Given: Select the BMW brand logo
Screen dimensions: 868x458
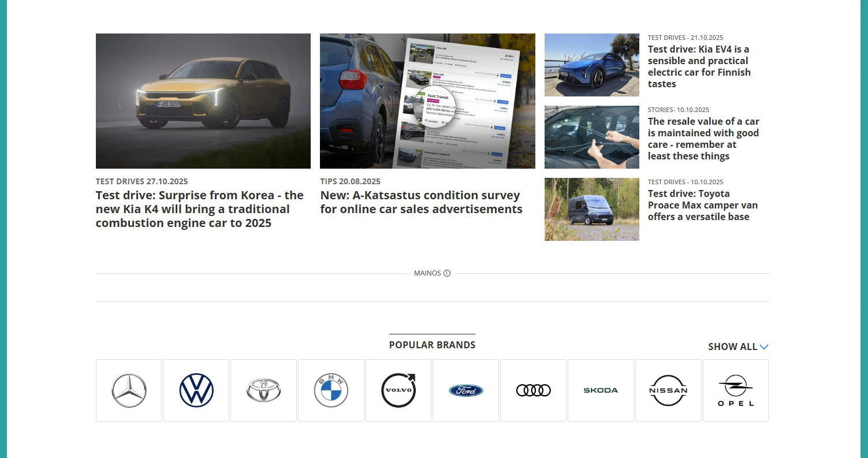Looking at the screenshot, I should 331,390.
